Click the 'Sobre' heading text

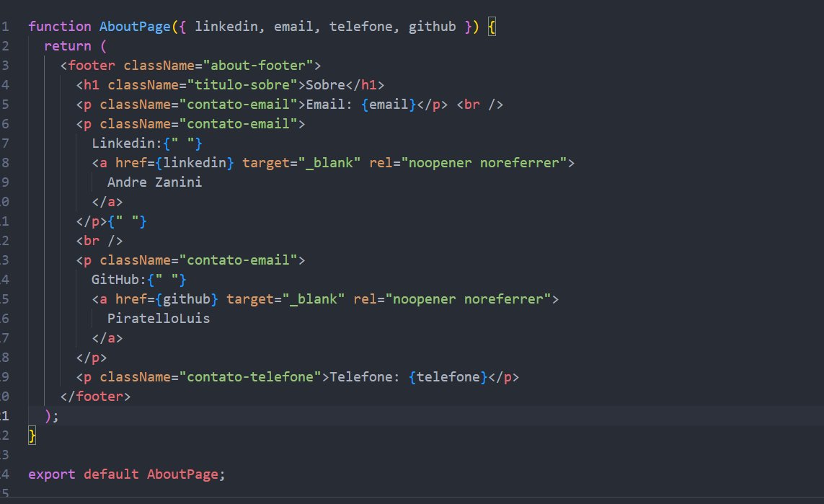point(325,84)
